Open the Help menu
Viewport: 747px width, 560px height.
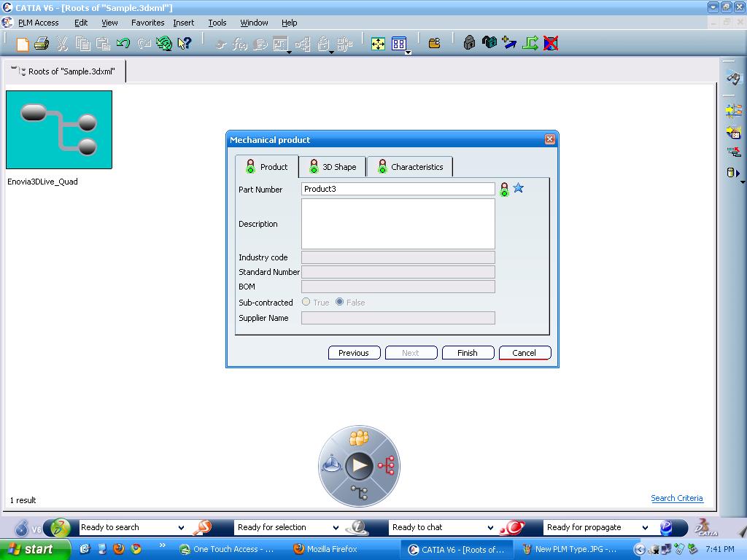pyautogui.click(x=289, y=23)
